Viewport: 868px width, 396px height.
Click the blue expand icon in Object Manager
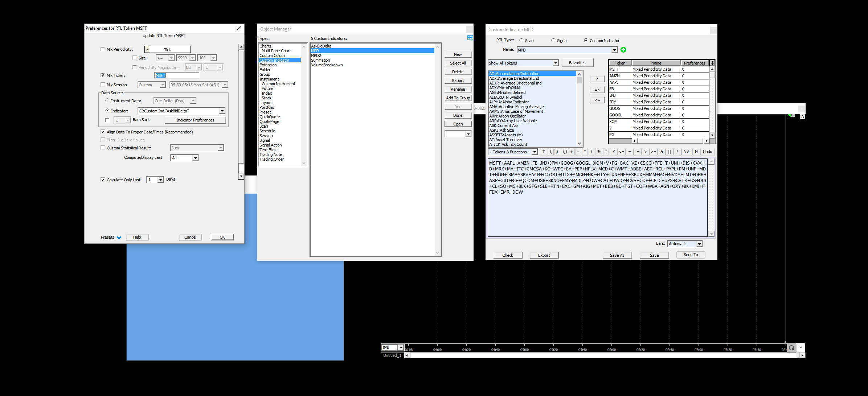pos(470,38)
